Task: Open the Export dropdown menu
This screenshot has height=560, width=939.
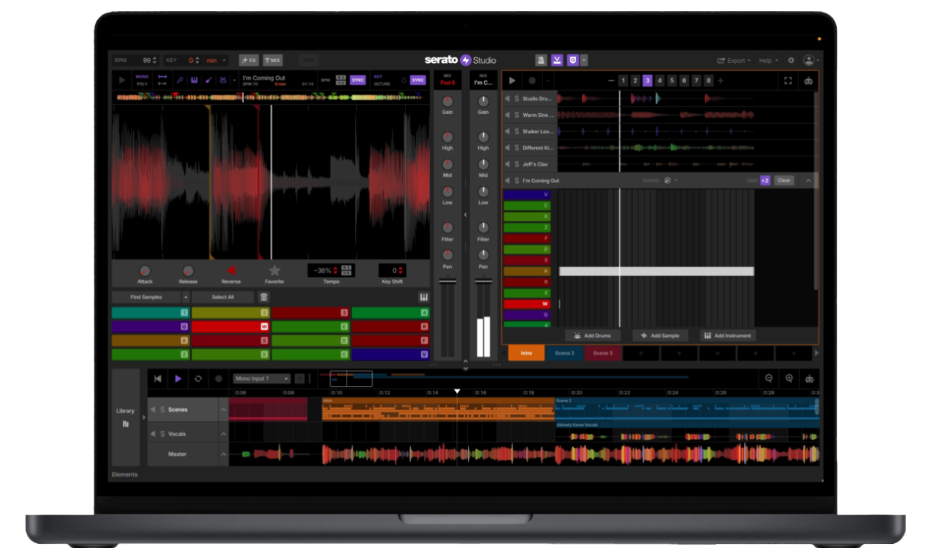Action: point(734,61)
